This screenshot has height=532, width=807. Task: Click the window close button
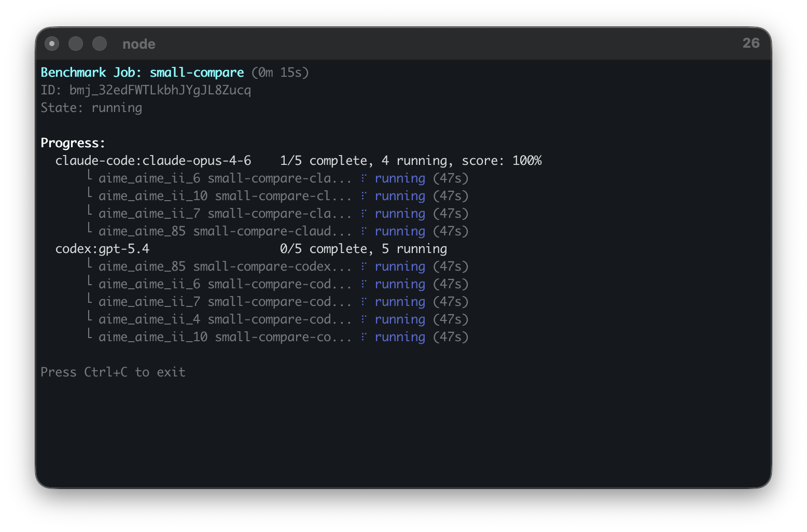[52, 44]
